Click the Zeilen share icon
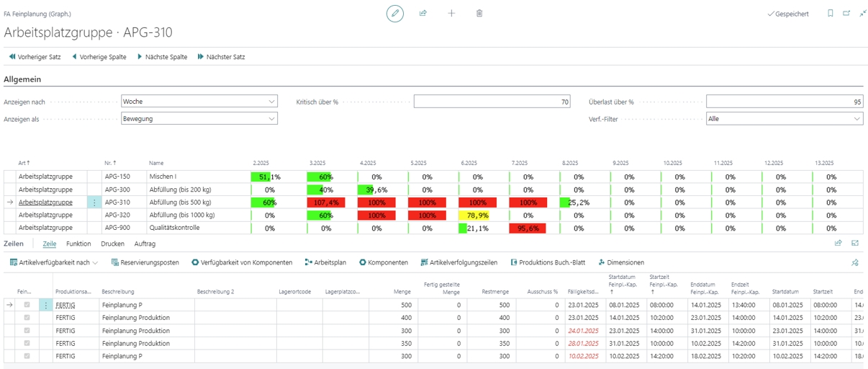 click(838, 244)
